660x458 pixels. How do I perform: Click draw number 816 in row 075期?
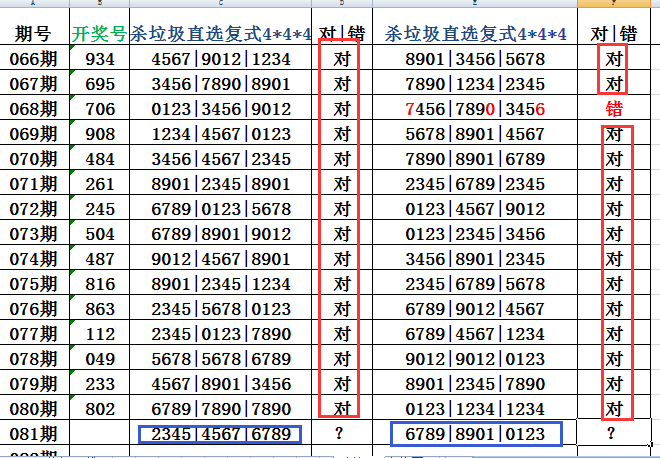pos(99,284)
